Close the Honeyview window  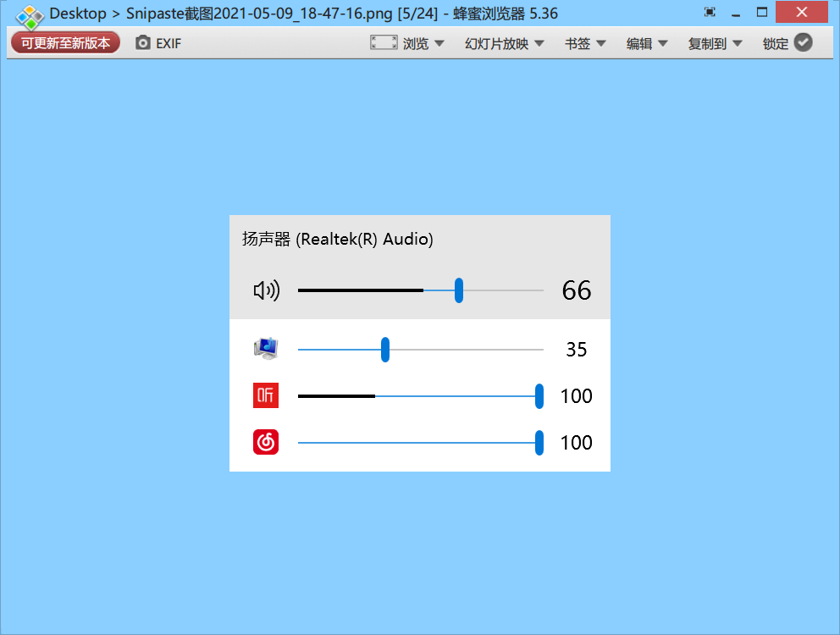(801, 13)
